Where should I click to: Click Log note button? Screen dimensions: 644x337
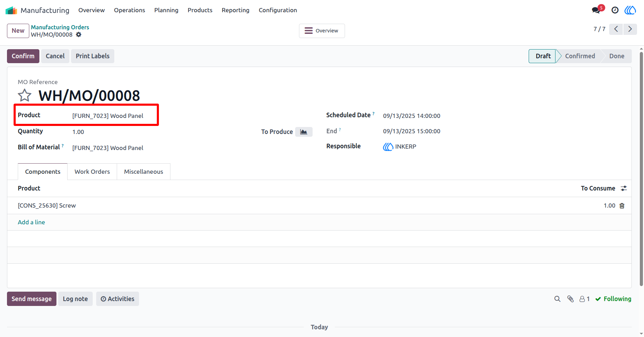click(x=75, y=299)
